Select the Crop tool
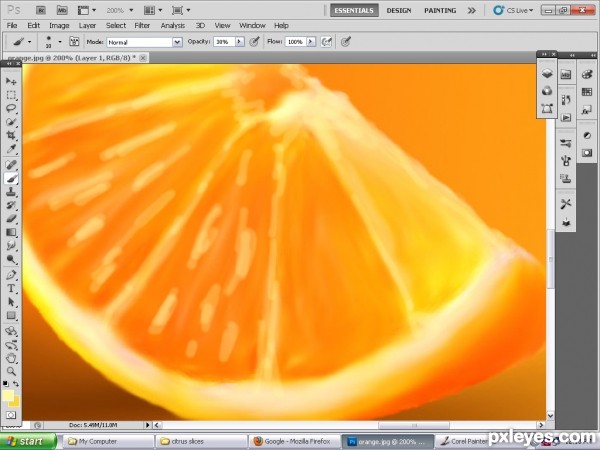Screen dimensions: 600x450 [11, 135]
